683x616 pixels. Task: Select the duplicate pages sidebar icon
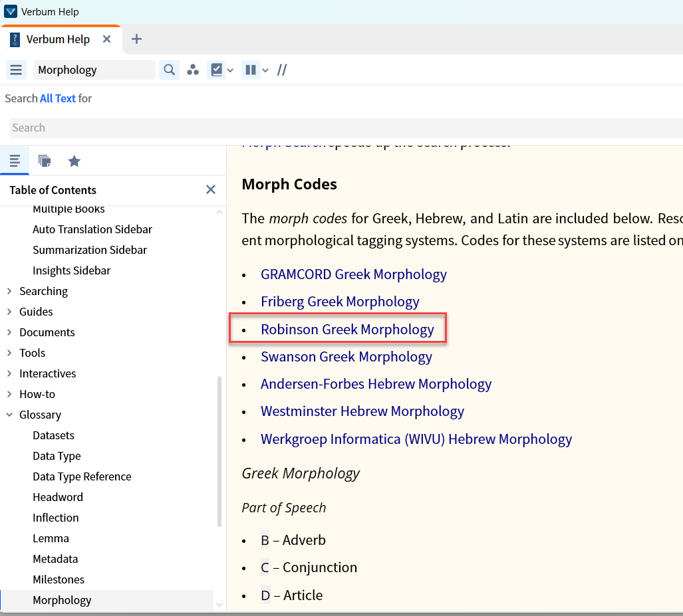click(44, 161)
